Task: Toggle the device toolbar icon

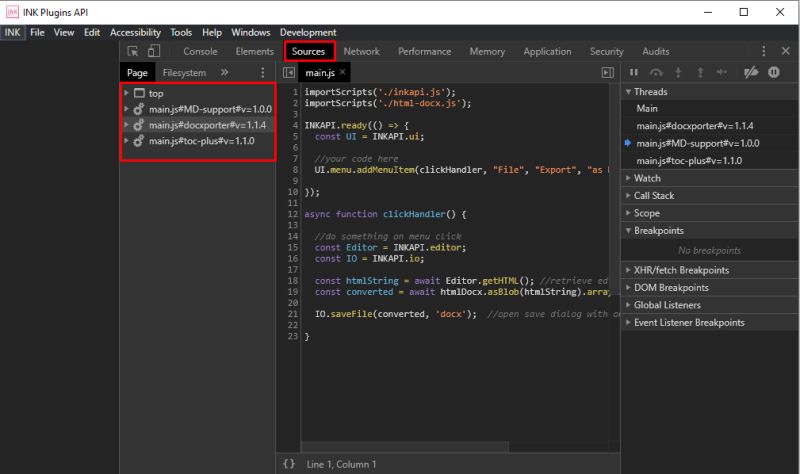Action: click(154, 51)
